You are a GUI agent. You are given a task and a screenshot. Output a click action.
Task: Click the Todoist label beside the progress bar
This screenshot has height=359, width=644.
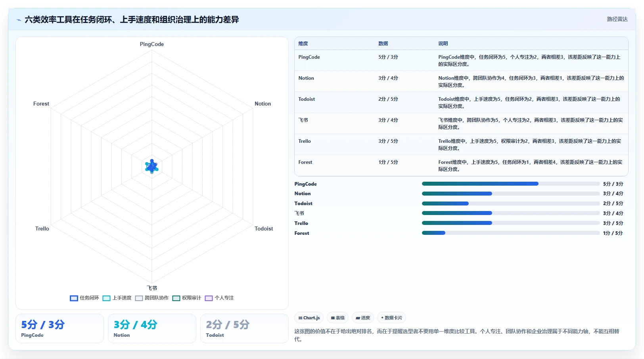click(x=303, y=203)
